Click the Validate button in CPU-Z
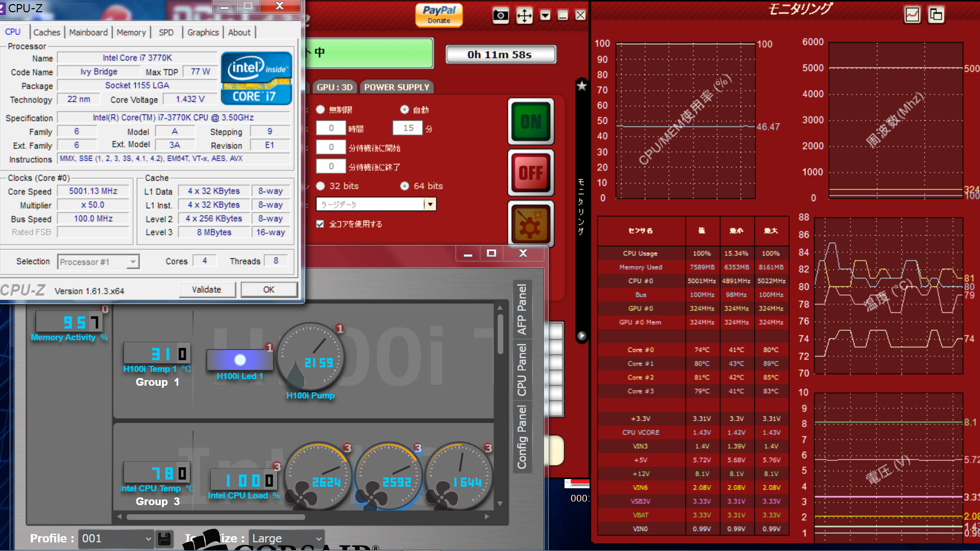This screenshot has width=980, height=551. click(x=207, y=290)
